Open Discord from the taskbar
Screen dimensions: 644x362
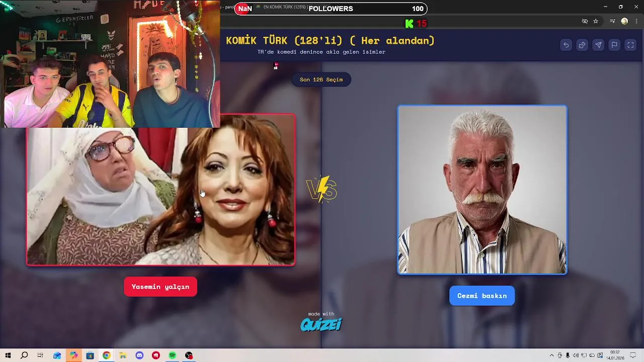(x=139, y=355)
